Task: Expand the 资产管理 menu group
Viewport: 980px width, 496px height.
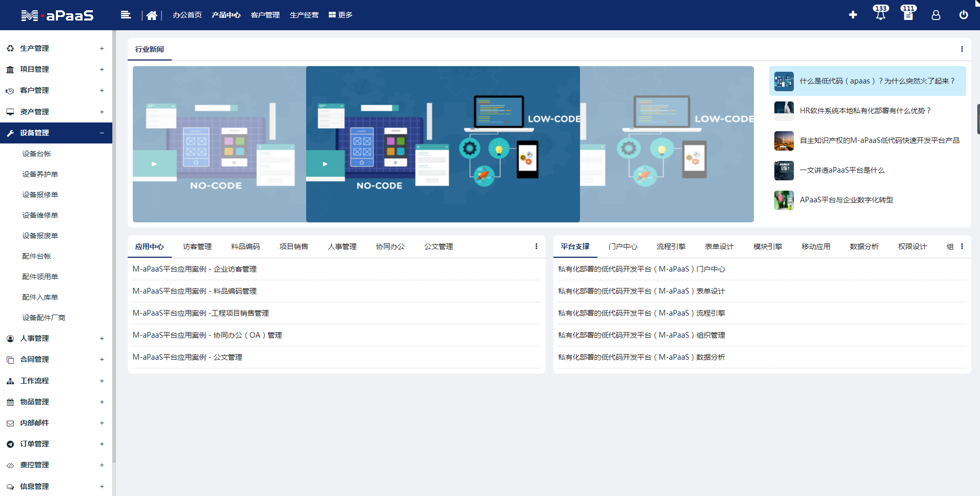Action: tap(102, 112)
